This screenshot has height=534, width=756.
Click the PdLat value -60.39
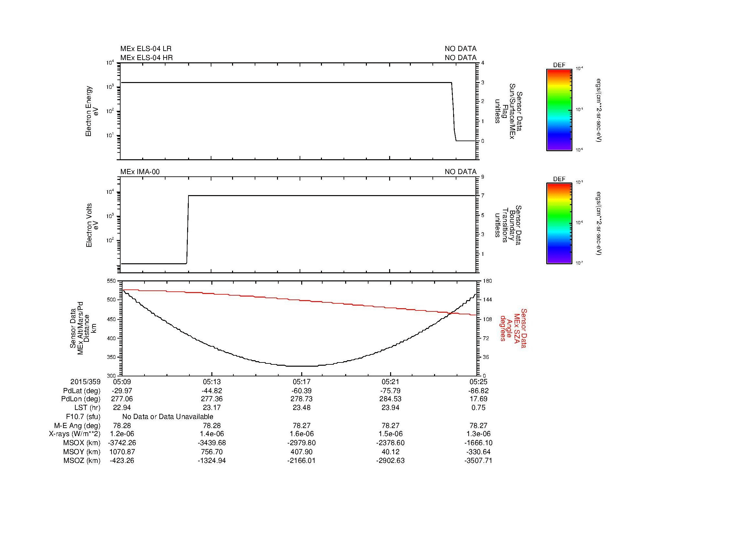tap(302, 391)
